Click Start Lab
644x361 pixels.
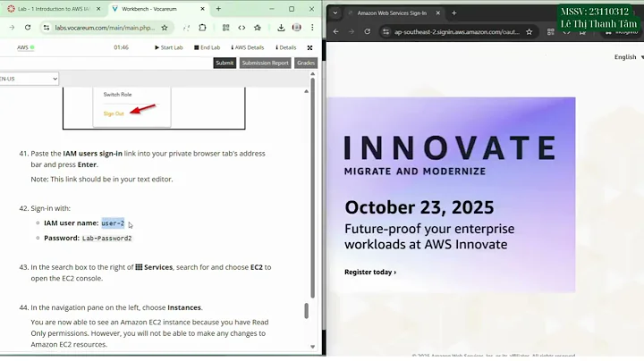169,47
